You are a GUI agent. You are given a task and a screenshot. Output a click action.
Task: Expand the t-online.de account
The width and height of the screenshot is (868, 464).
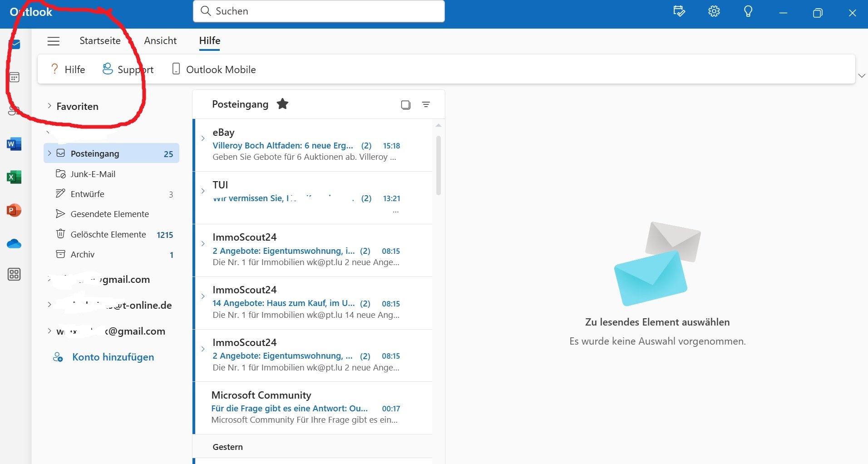49,305
